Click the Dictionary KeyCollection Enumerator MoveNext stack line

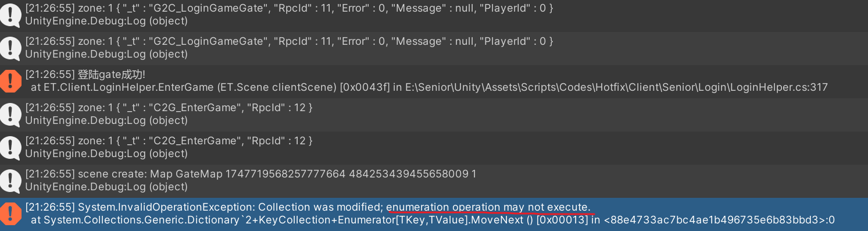(433, 220)
